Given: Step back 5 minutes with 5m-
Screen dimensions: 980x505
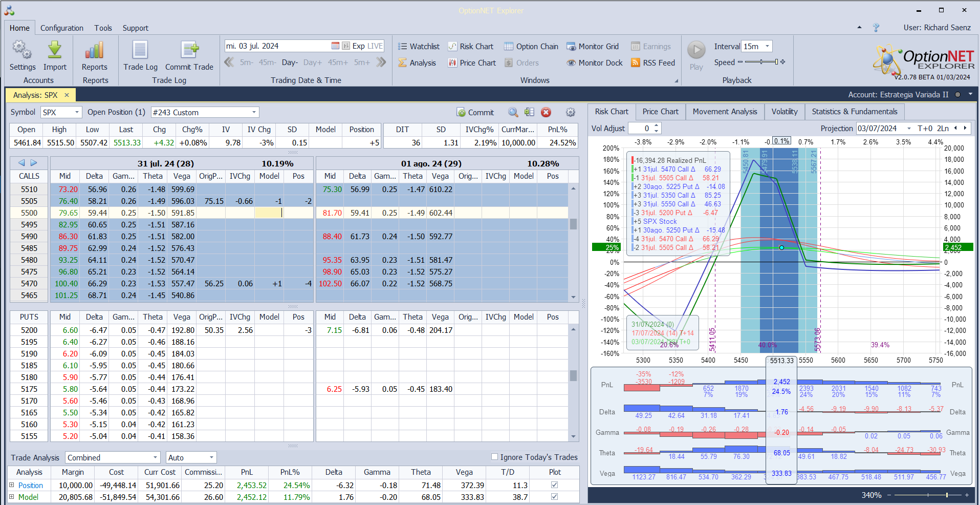Looking at the screenshot, I should (x=247, y=62).
